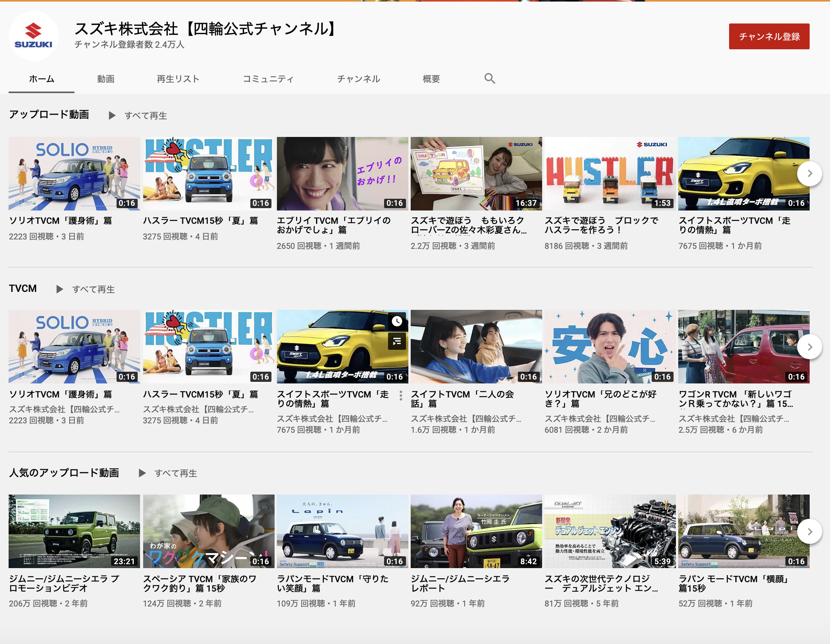This screenshot has height=644, width=830.
Task: Click play icon beside アップロード動画 すべて再生
Action: pyautogui.click(x=112, y=115)
